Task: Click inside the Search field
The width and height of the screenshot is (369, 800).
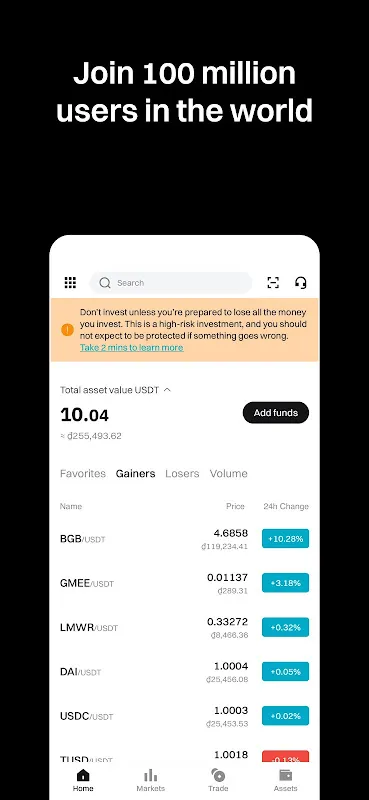Action: point(170,283)
